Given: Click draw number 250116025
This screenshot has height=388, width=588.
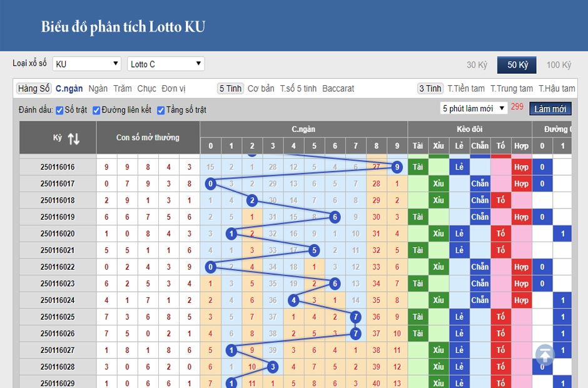Looking at the screenshot, I should (x=58, y=317).
